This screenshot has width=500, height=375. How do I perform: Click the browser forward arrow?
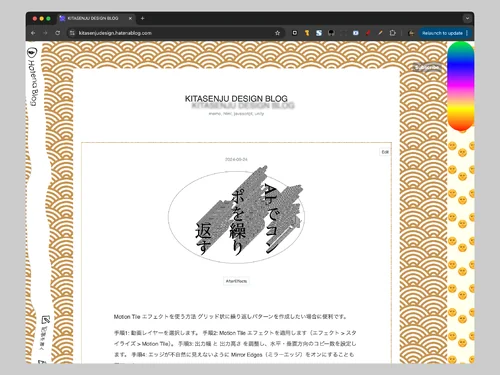coord(45,33)
